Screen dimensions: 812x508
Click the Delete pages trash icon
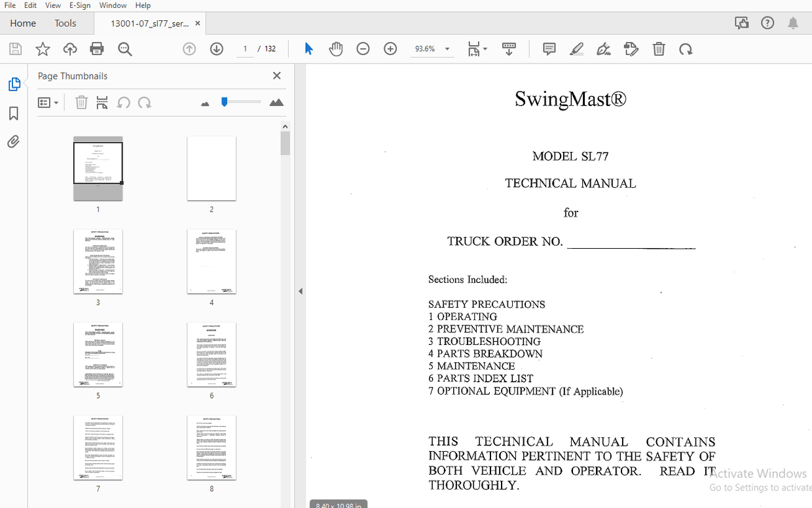click(659, 48)
